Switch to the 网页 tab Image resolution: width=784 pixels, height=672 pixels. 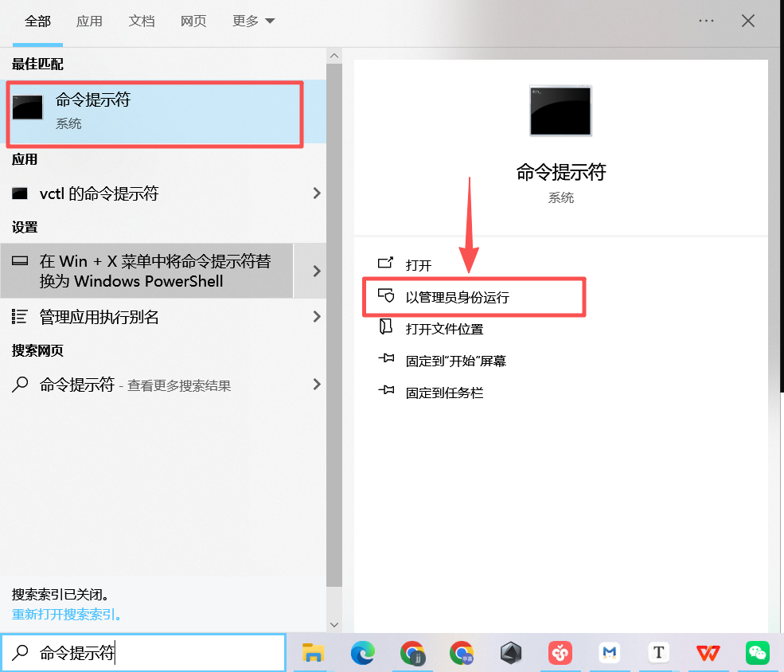click(193, 21)
